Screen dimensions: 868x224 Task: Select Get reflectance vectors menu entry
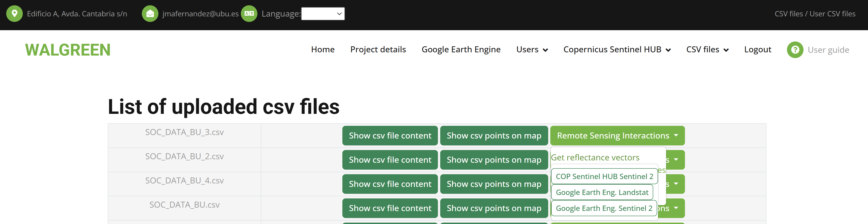[595, 158]
